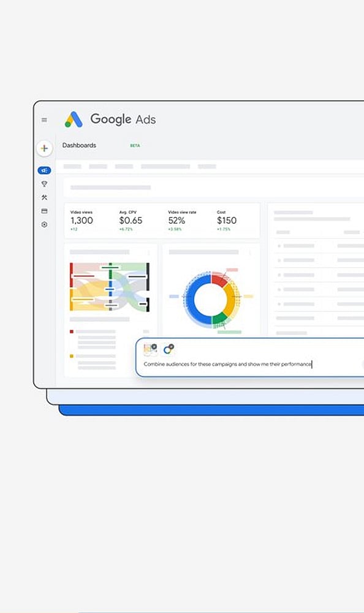Click the +6.72% change under Avg. CPV

coord(126,229)
